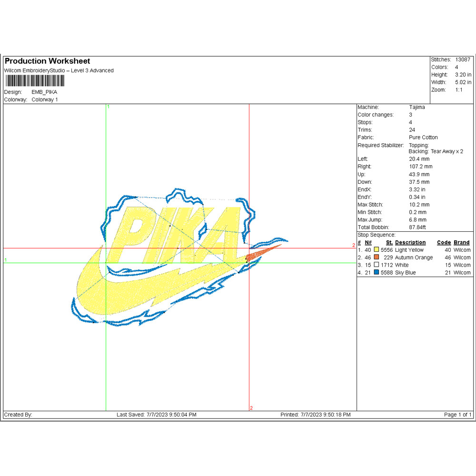Click the Brand column header
The height and width of the screenshot is (476, 476).
[461, 242]
